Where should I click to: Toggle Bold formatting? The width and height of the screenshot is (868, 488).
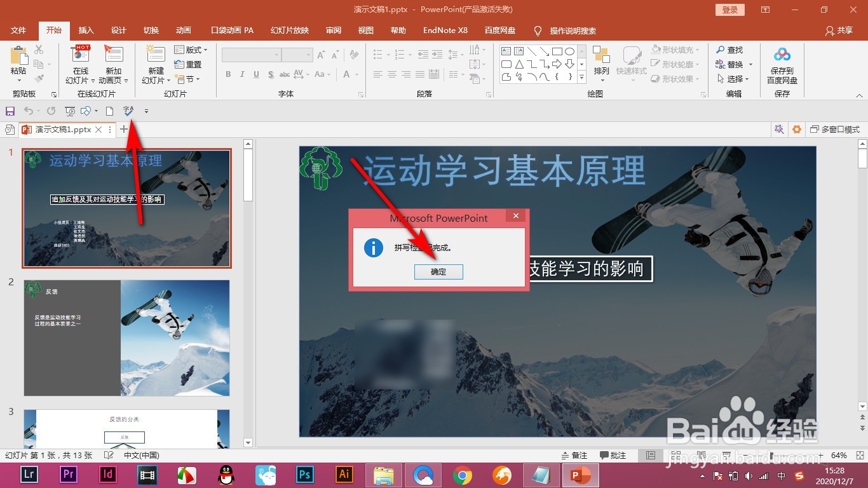click(228, 74)
